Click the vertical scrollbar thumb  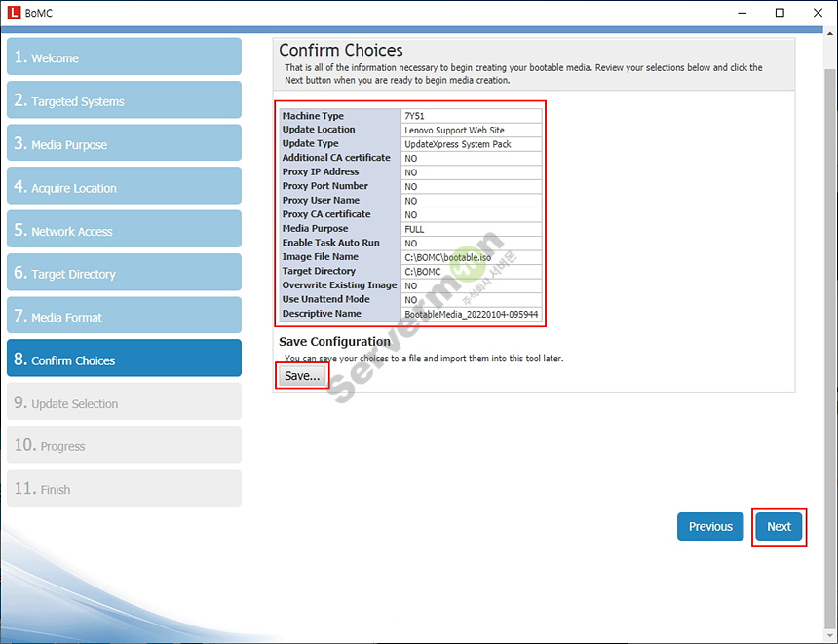point(830,348)
